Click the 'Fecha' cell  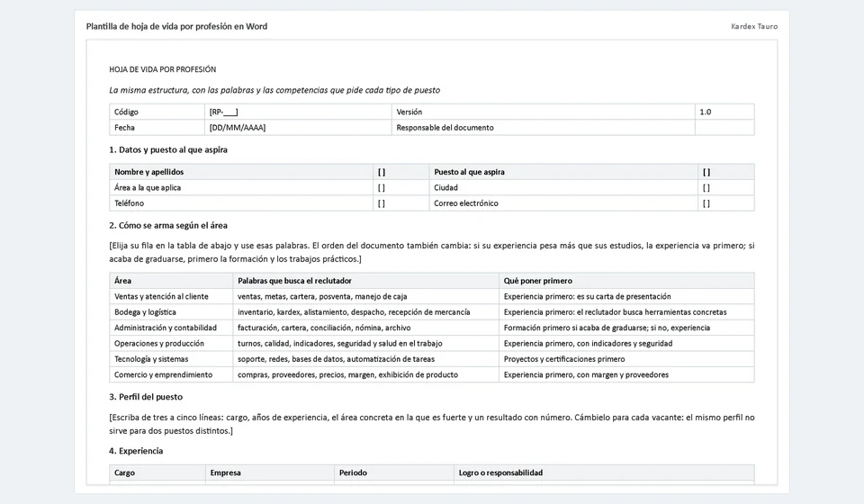(157, 127)
